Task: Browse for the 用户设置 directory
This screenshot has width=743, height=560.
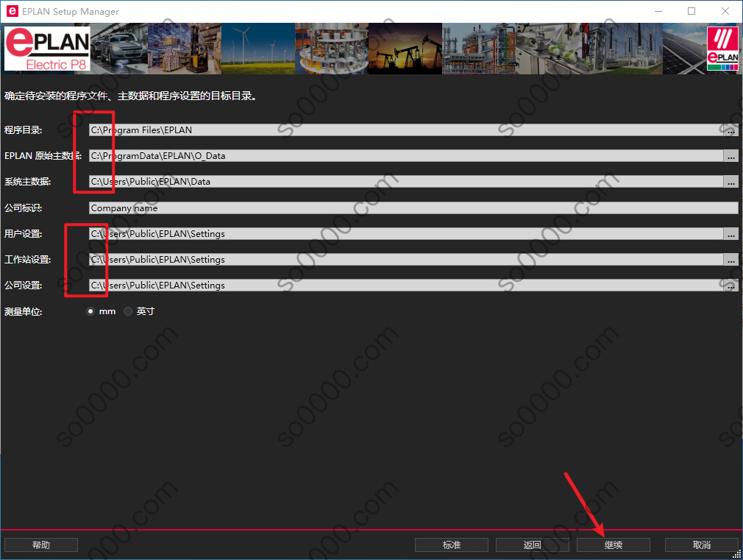Action: pos(730,234)
